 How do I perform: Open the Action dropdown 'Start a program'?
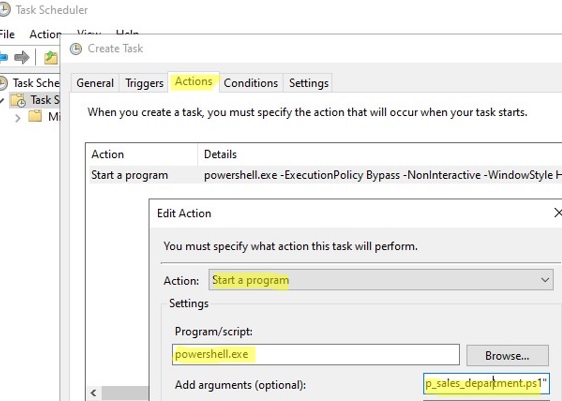tap(381, 280)
